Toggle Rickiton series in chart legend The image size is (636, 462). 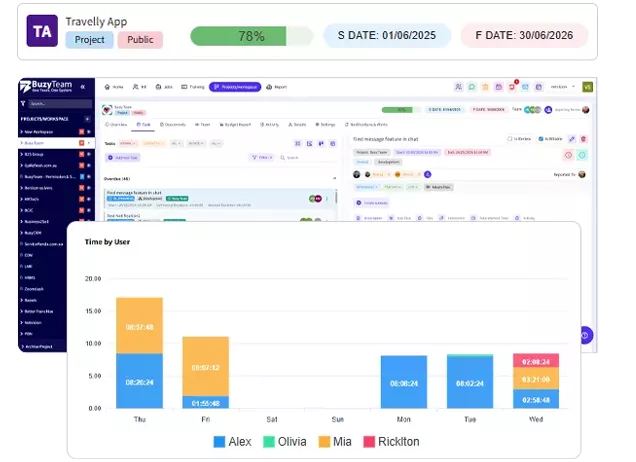(x=391, y=442)
